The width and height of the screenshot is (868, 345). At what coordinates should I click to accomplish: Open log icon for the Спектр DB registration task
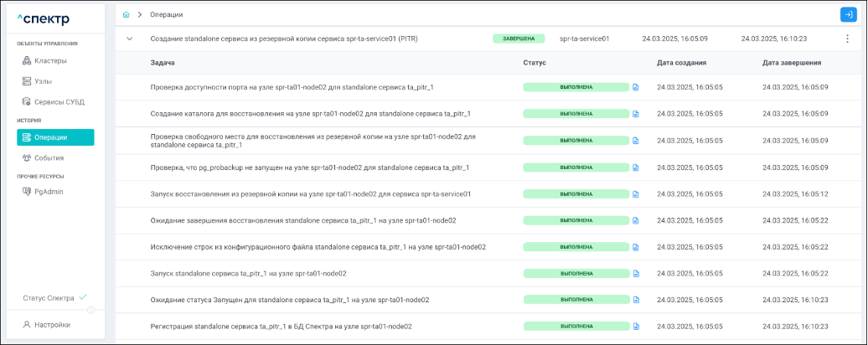(636, 327)
